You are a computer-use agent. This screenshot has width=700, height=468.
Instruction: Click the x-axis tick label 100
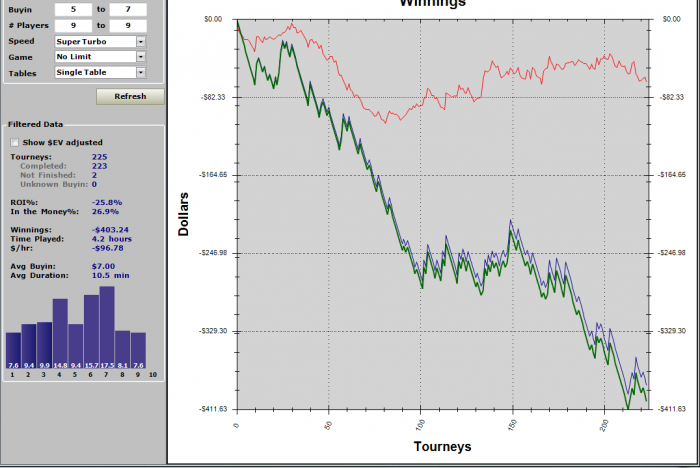point(420,425)
